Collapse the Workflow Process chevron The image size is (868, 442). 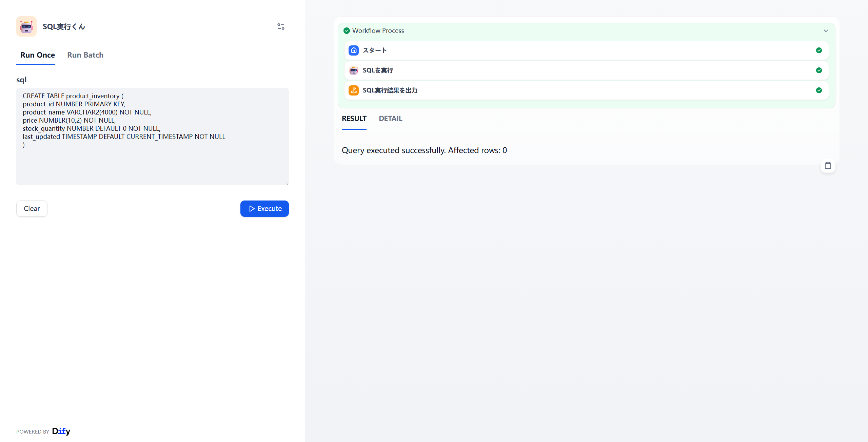pos(826,31)
